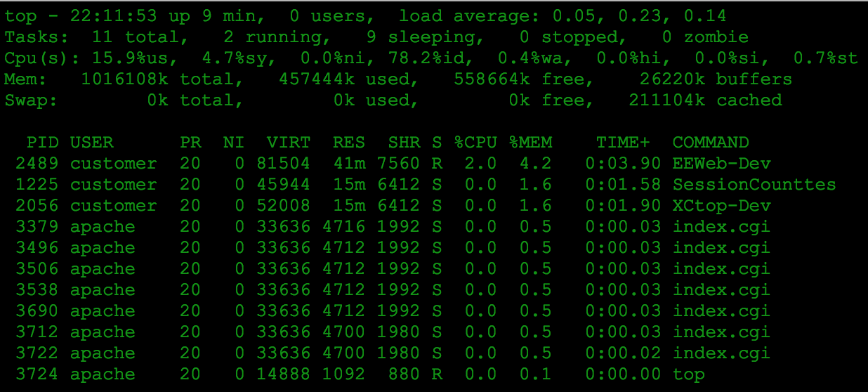Select the 52008 VIRT value
Screen dimensions: 868x392
click(283, 205)
